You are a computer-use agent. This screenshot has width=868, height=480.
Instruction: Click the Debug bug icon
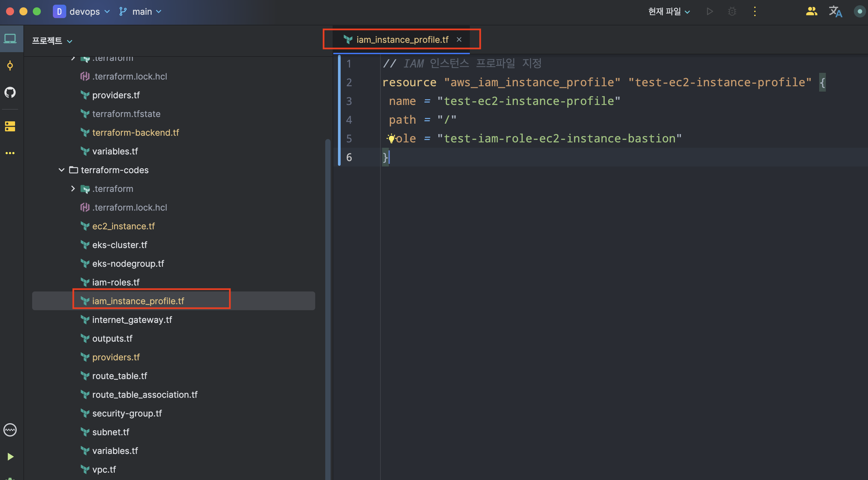(x=732, y=11)
